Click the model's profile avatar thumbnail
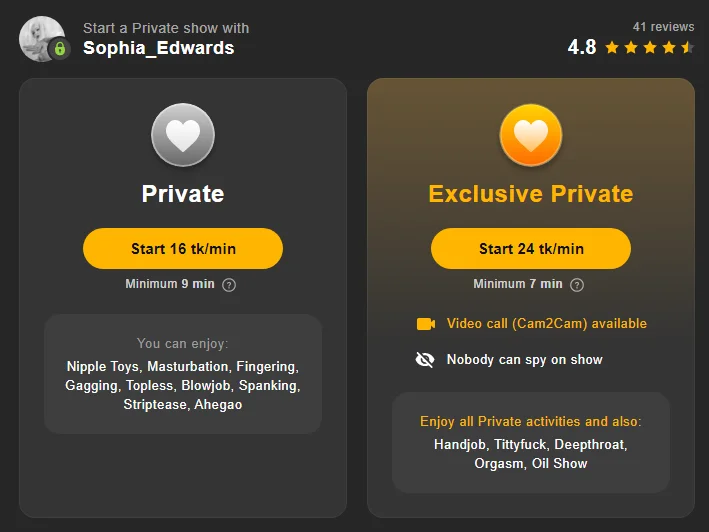The width and height of the screenshot is (709, 532). (x=40, y=38)
